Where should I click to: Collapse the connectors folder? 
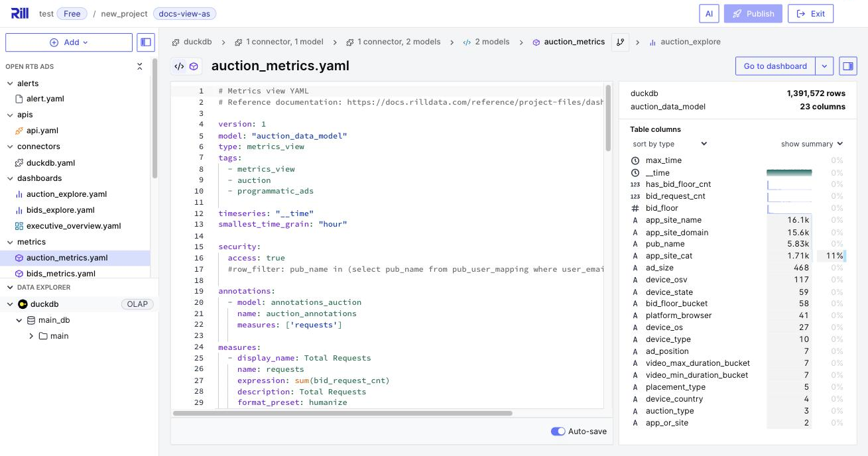click(10, 146)
